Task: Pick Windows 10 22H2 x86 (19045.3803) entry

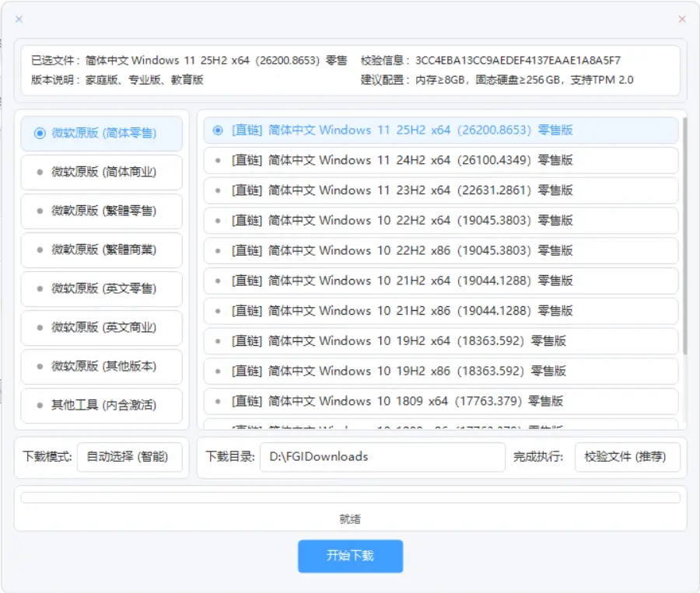Action: [x=441, y=251]
